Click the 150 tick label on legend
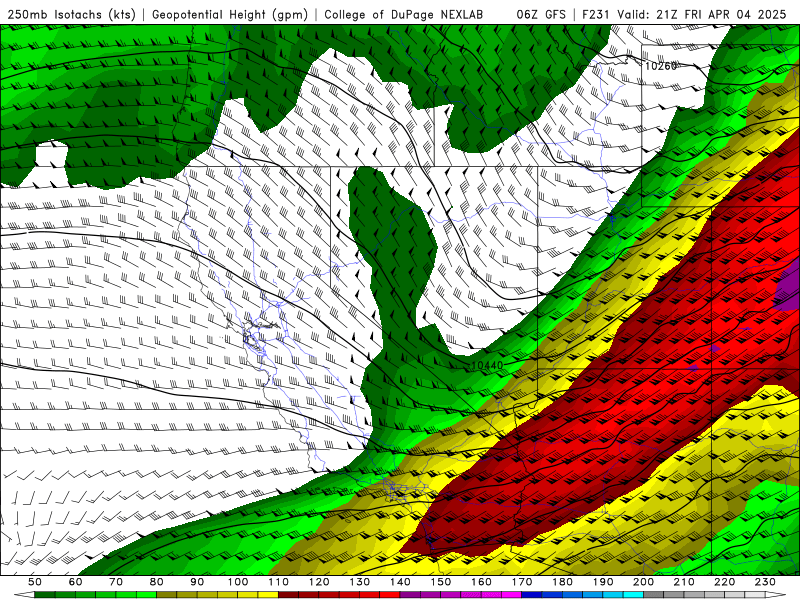This screenshot has width=800, height=600. [x=441, y=582]
